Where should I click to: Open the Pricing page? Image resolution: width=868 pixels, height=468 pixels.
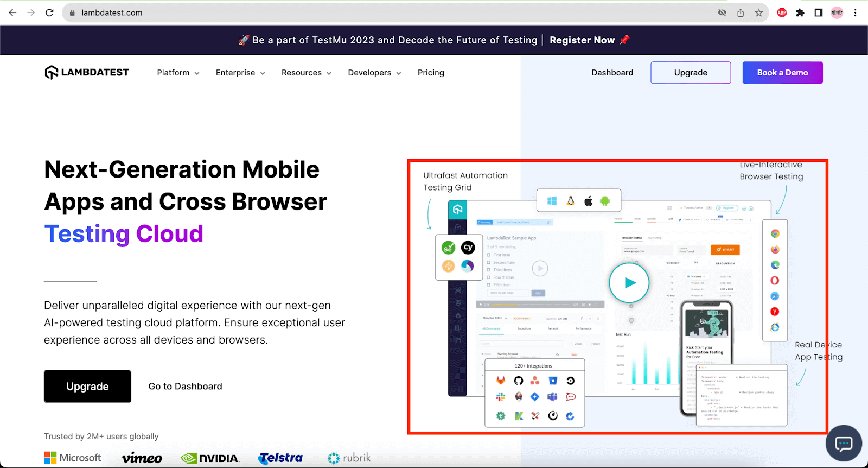[431, 73]
